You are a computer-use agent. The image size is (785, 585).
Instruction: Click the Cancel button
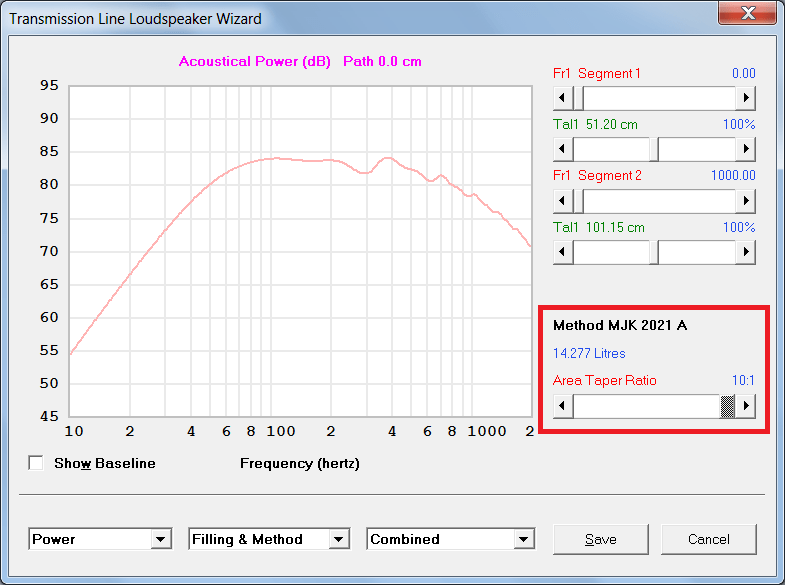click(708, 539)
